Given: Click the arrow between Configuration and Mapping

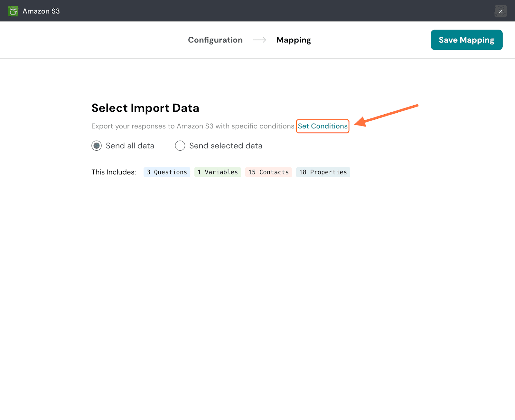Looking at the screenshot, I should coord(259,40).
